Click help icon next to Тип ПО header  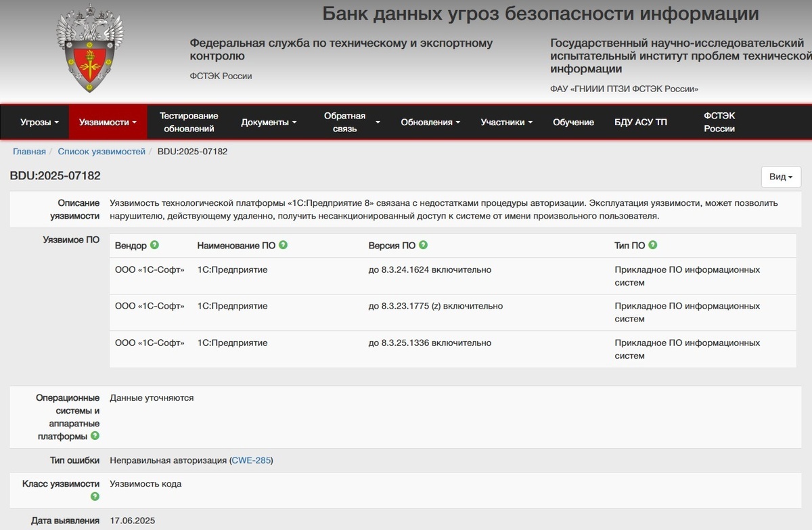coord(652,245)
